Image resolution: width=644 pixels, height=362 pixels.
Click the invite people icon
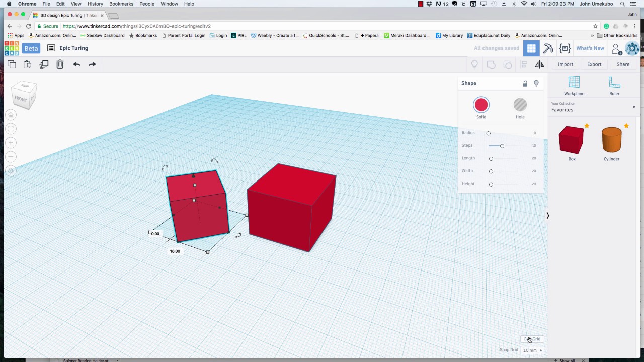[x=616, y=49]
